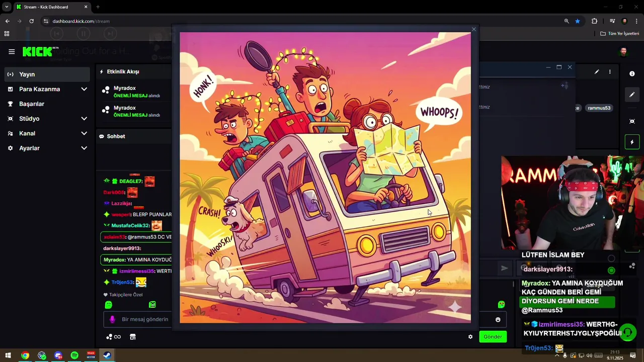This screenshot has width=644, height=362.
Task: Open the shop icon below chat
Action: (133, 337)
